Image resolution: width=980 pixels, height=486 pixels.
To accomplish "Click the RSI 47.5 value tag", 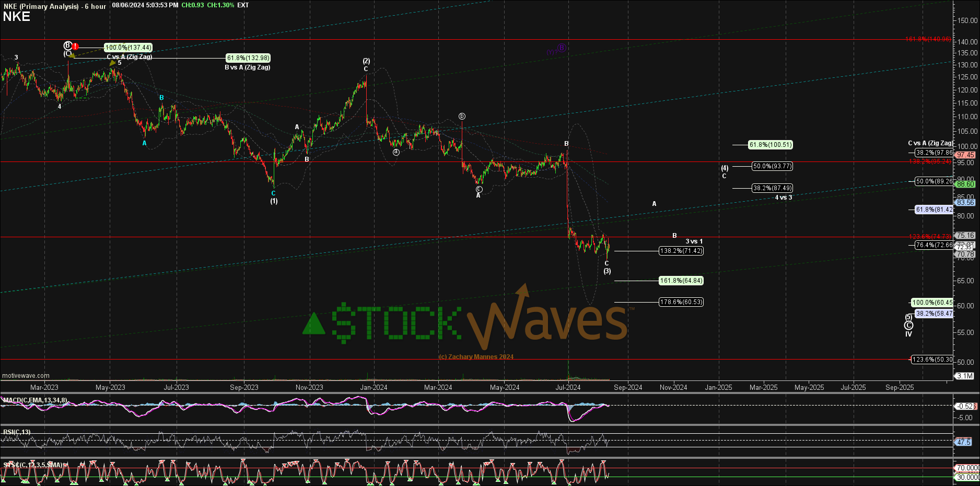I will pyautogui.click(x=964, y=442).
